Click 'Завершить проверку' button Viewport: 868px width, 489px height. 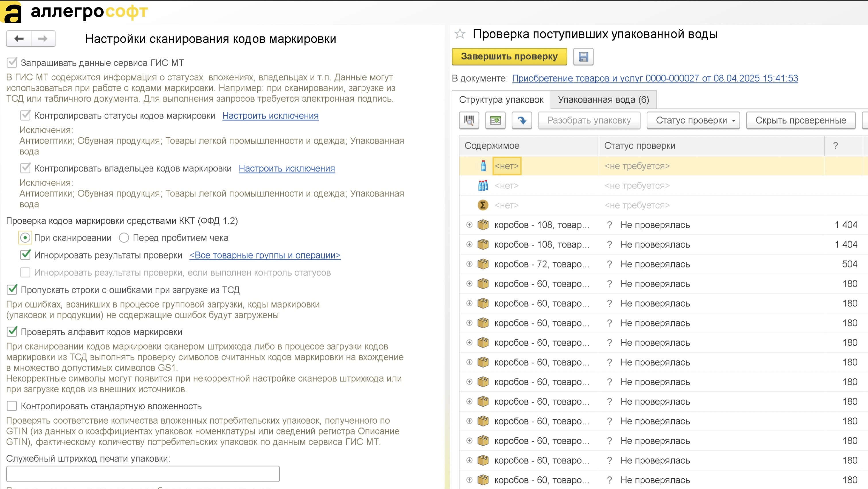click(509, 57)
